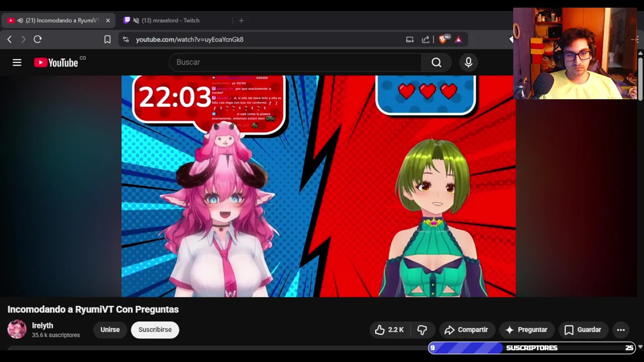Go back with browser back arrow
This screenshot has width=644, height=362.
tap(10, 39)
